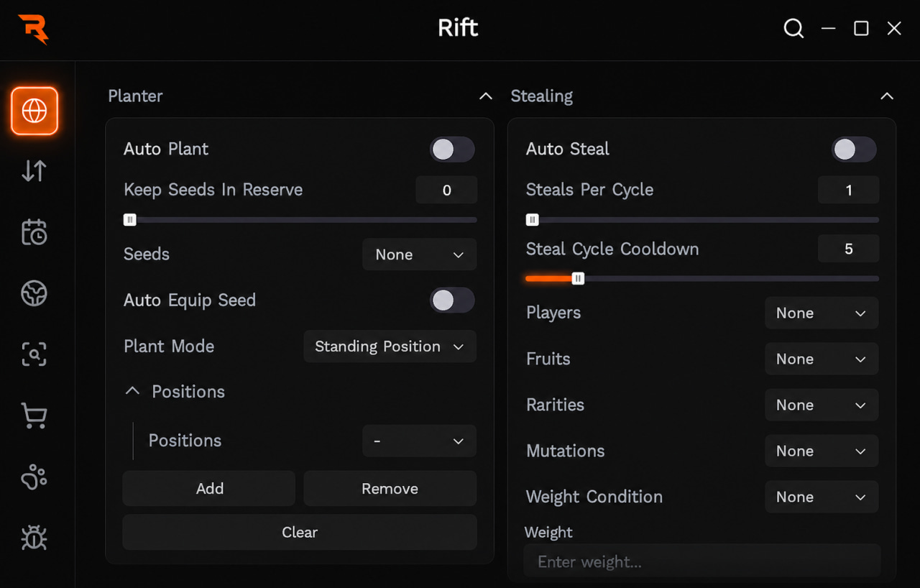
Task: Open the paw print sidebar icon
Action: point(34,477)
